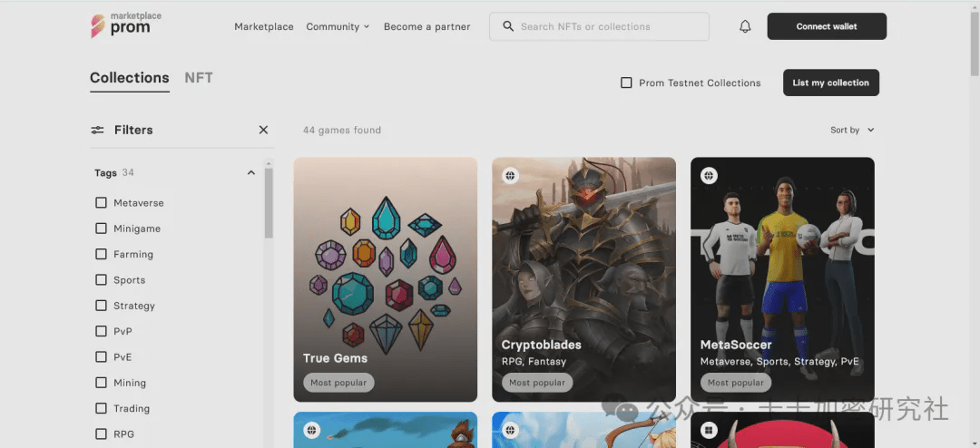Check the Farming tag filter
Screen dimensions: 980x448
click(101, 254)
